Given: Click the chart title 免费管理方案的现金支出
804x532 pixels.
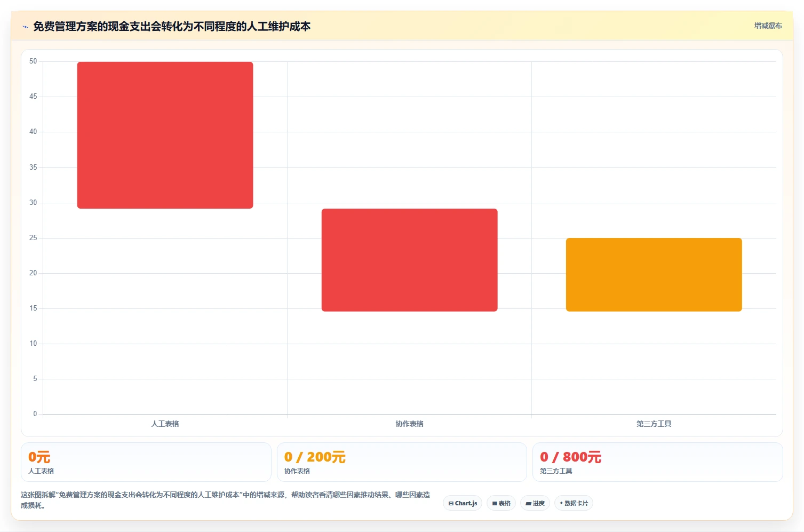Looking at the screenshot, I should [x=172, y=26].
